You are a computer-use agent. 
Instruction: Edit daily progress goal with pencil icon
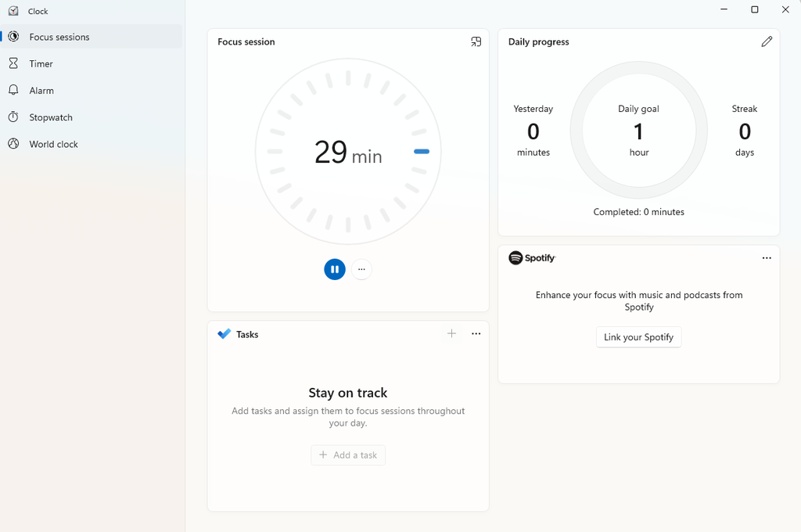point(767,42)
